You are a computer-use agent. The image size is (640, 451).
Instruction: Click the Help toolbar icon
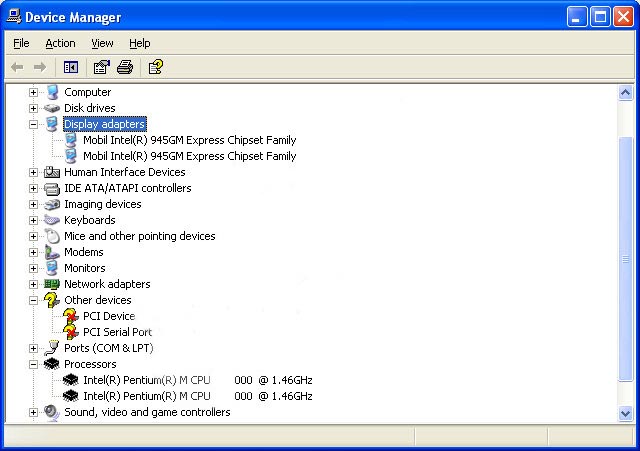coord(155,67)
